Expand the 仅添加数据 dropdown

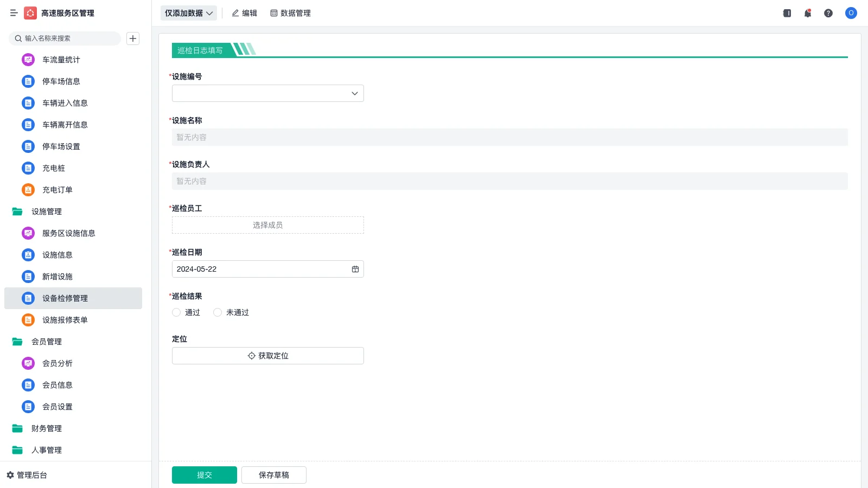[188, 12]
